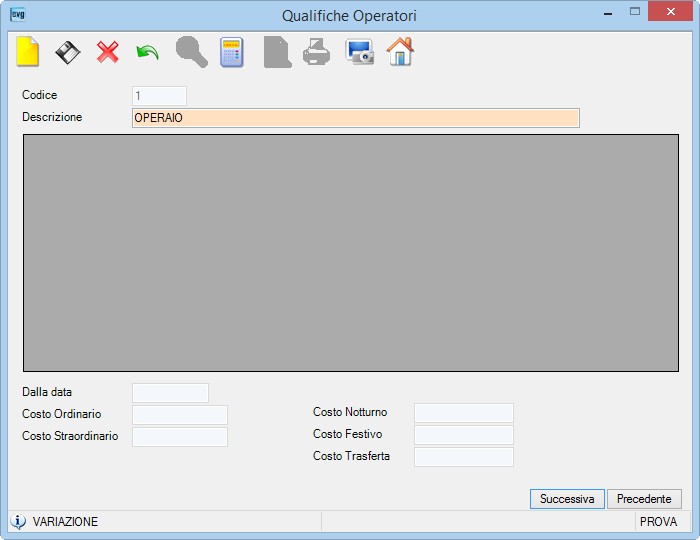This screenshot has width=700, height=540.
Task: Select the Costo Ordinario field
Action: point(180,415)
